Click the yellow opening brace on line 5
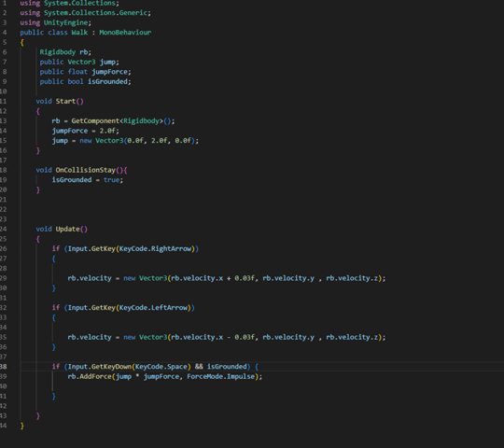This screenshot has width=504, height=448. (x=21, y=42)
